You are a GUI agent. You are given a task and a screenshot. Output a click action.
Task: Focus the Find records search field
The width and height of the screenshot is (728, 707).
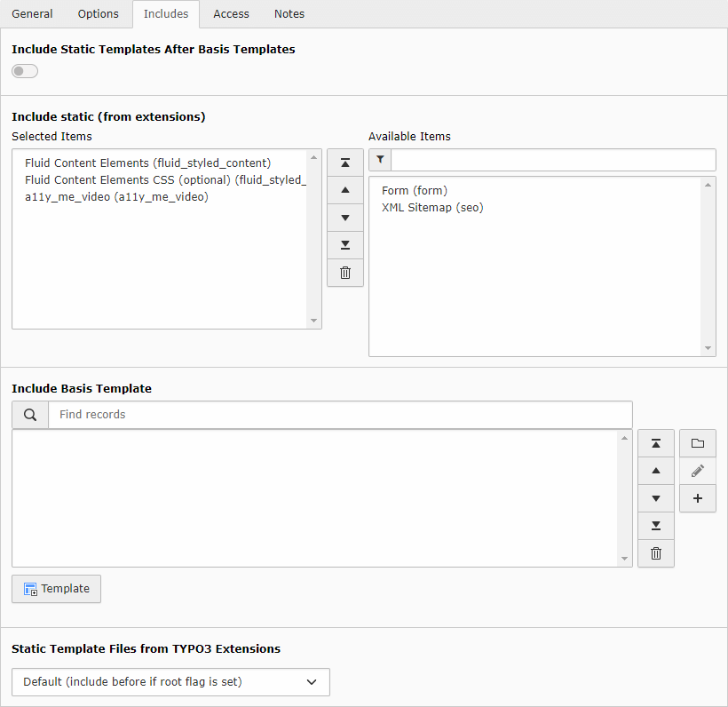(340, 415)
